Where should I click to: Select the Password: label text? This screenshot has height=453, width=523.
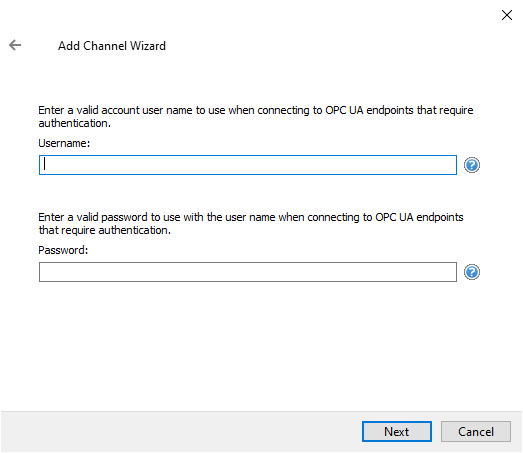tap(63, 250)
